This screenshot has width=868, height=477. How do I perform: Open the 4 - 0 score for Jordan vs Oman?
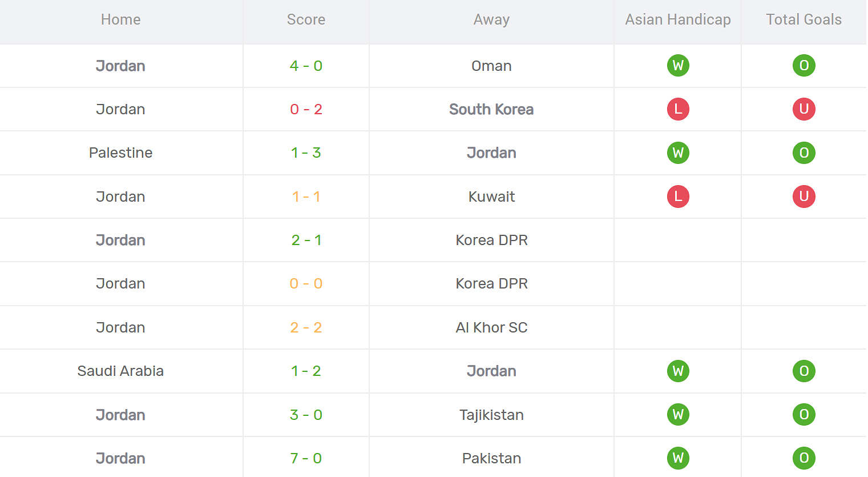306,66
